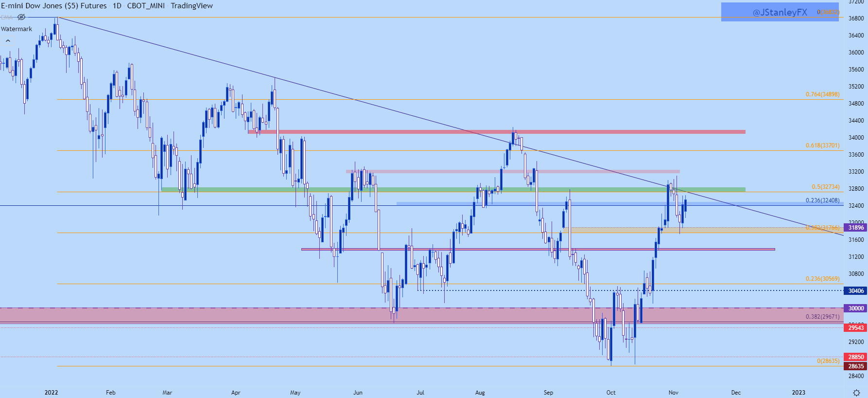868x398 pixels.
Task: Click the 31896 current price label
Action: pos(856,228)
